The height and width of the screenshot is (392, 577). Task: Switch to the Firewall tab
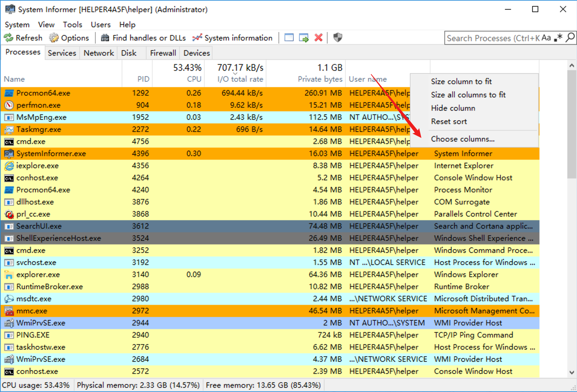(x=163, y=53)
